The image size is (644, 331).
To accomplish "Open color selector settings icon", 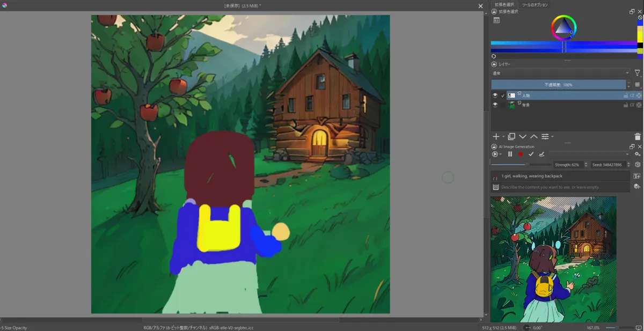I will (x=496, y=20).
